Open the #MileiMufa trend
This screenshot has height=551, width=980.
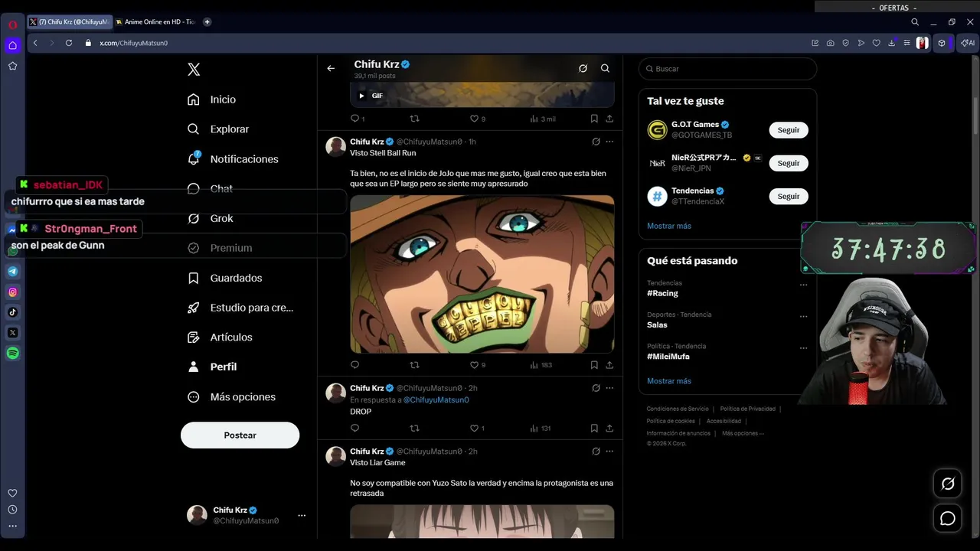click(669, 357)
